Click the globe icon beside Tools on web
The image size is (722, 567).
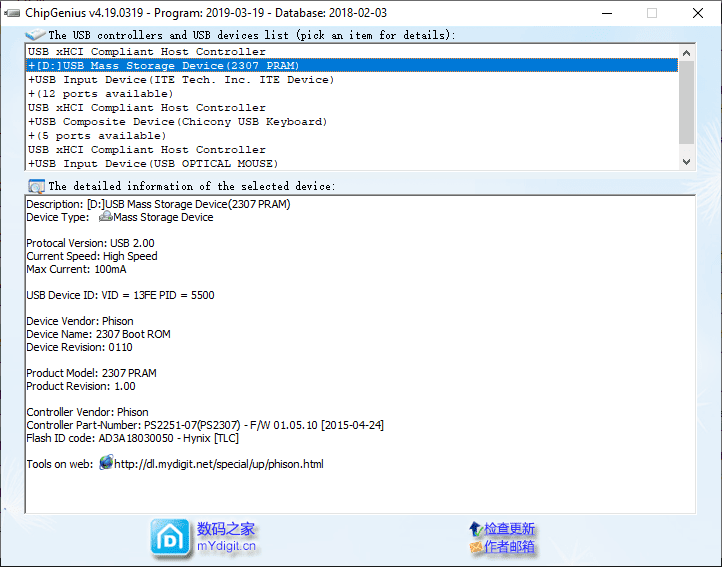click(x=106, y=462)
